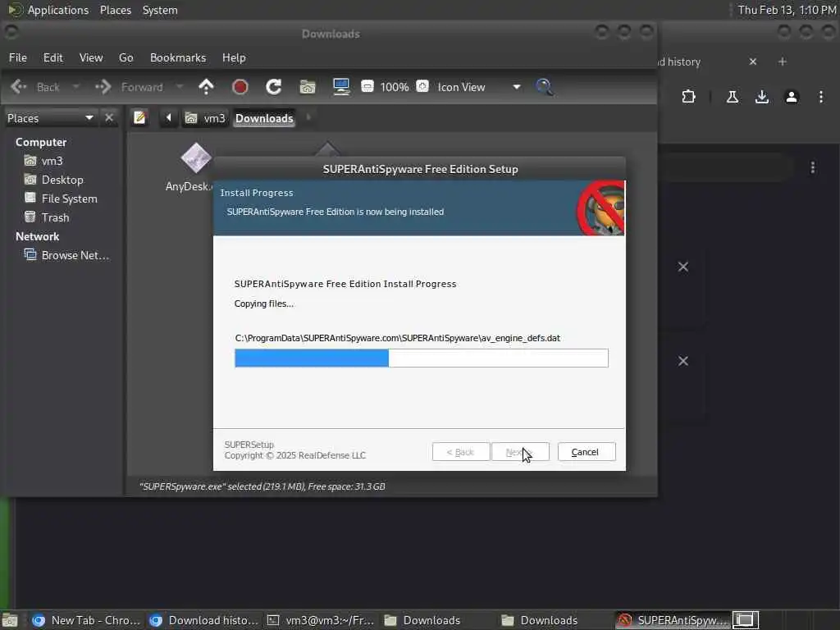
Task: Click the Back navigation button
Action: [35, 87]
